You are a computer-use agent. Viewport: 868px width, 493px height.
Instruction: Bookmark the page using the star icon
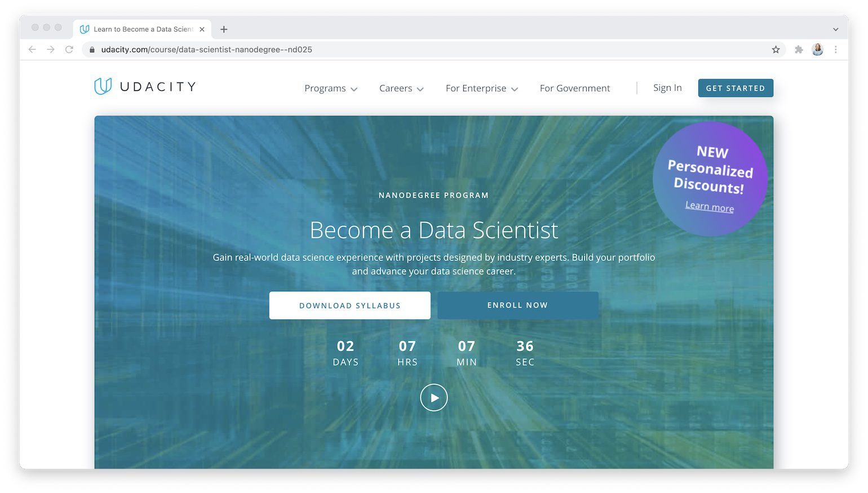pyautogui.click(x=776, y=50)
